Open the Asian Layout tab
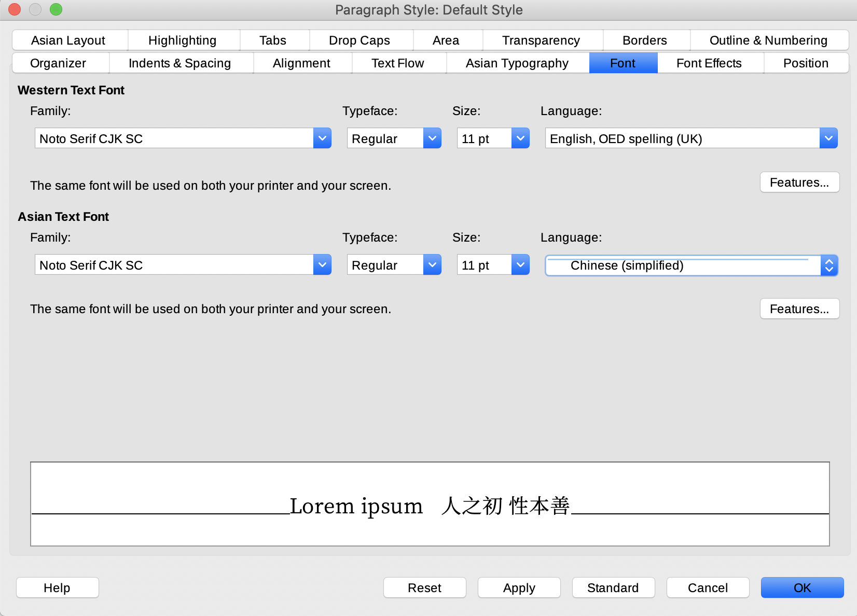The image size is (857, 616). pyautogui.click(x=68, y=40)
